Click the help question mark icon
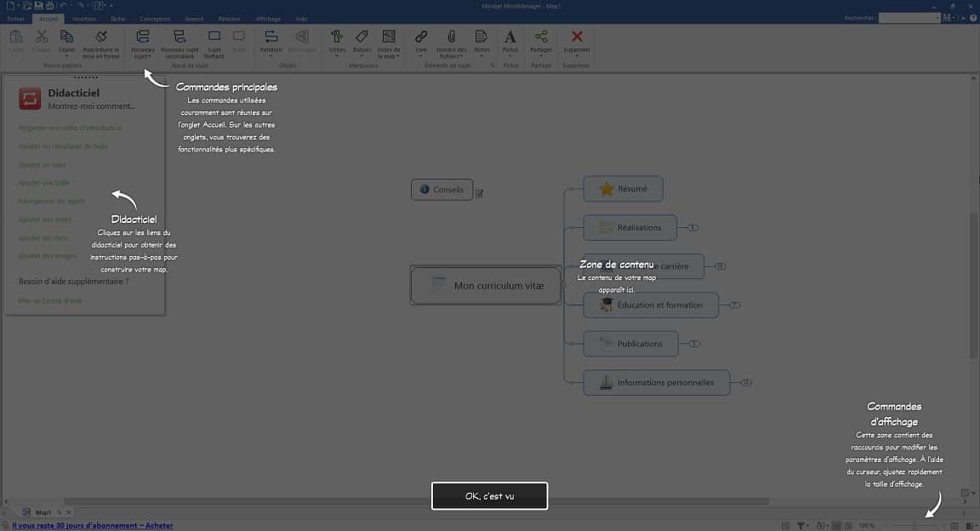 [x=973, y=18]
